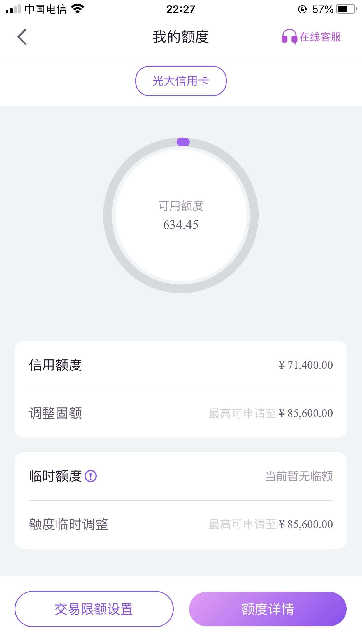Screen dimensions: 362x644
Task: Tap the Wi-Fi status icon
Action: point(78,9)
